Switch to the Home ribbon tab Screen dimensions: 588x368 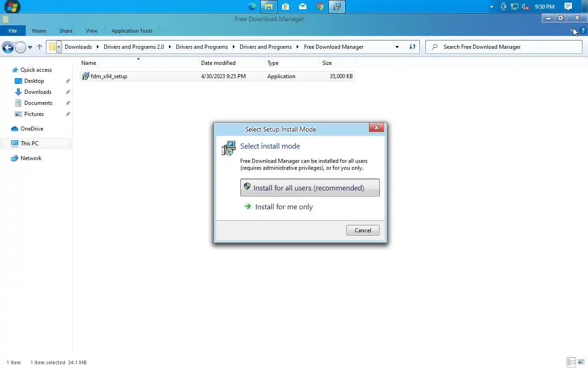tap(39, 31)
